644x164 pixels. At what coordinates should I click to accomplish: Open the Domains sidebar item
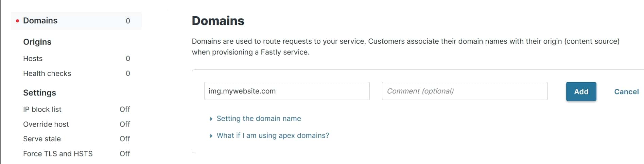tap(40, 21)
